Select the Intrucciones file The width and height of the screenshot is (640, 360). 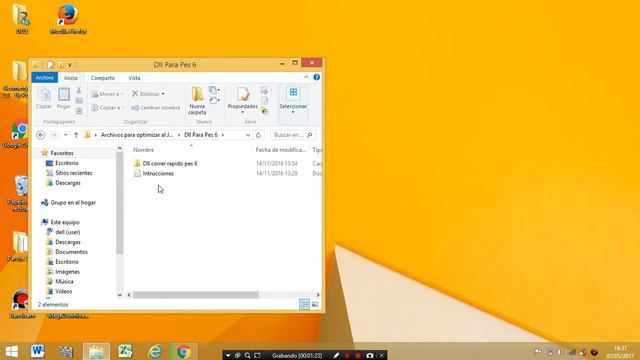click(158, 173)
